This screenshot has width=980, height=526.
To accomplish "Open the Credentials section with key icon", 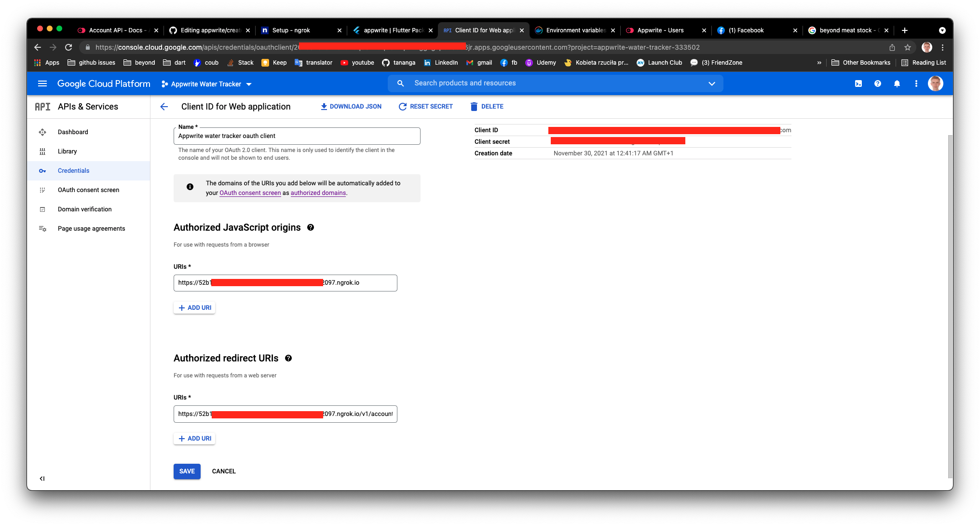I will 42,170.
